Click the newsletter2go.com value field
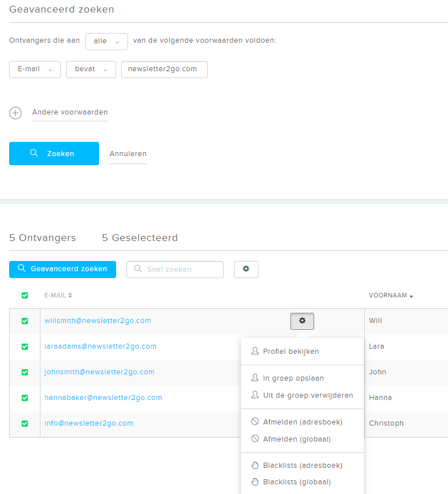 (x=165, y=70)
